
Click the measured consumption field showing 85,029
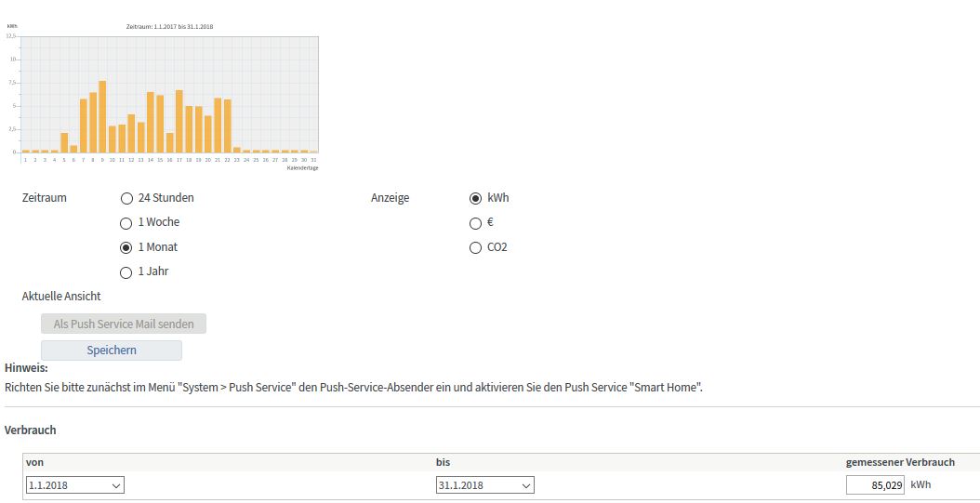coord(875,485)
